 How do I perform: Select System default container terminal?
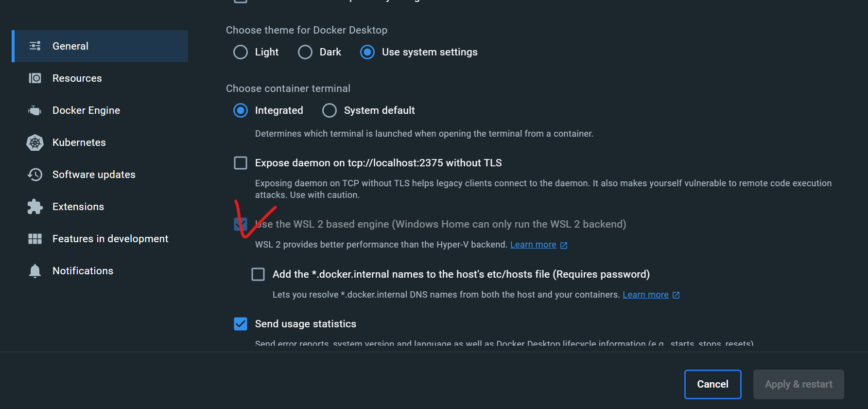tap(330, 110)
